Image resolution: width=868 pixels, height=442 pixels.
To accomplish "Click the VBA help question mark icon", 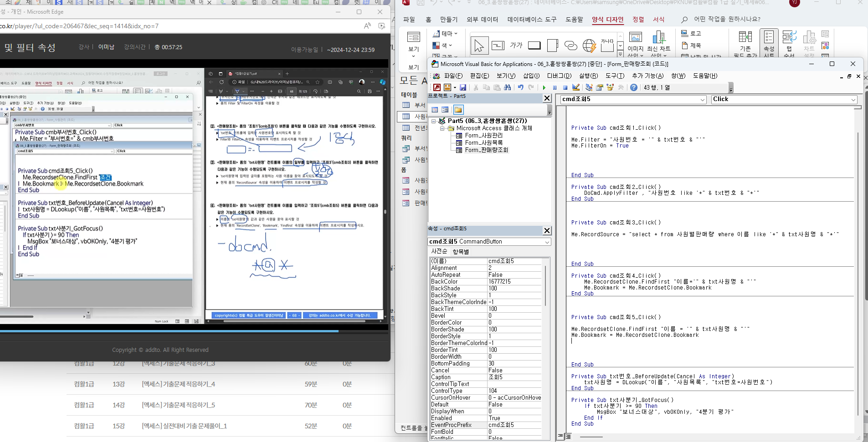I will click(633, 87).
